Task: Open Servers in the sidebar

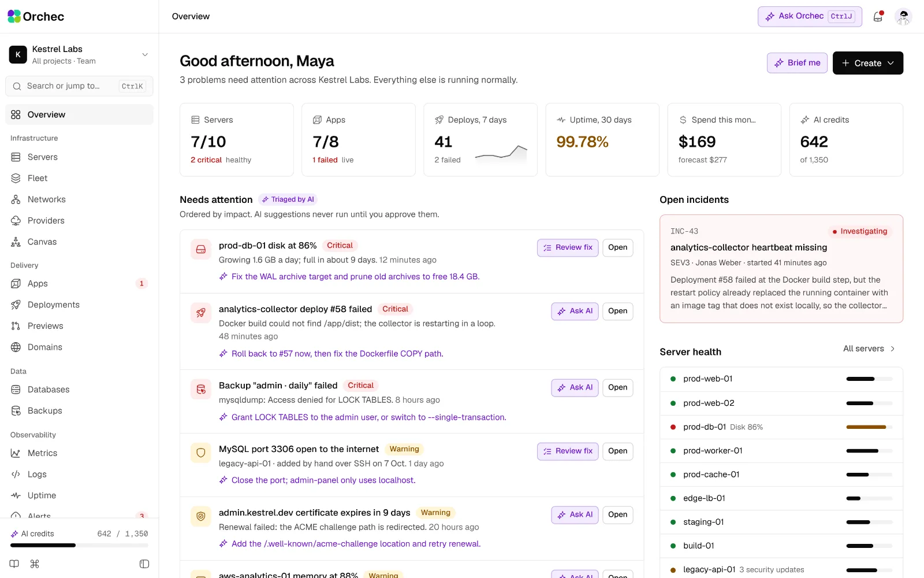Action: (79, 157)
